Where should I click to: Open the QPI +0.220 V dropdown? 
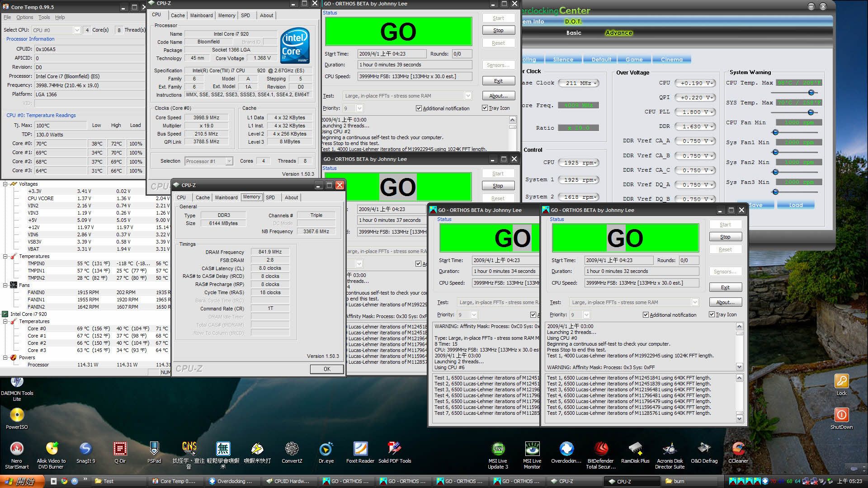[694, 98]
